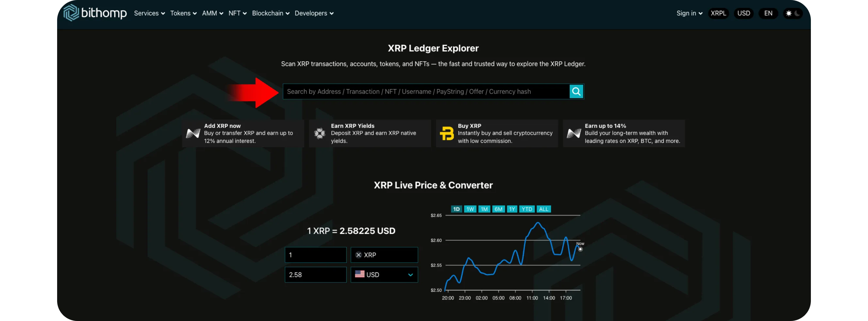Click the Earn up to 14% icon
The height and width of the screenshot is (321, 868).
[574, 133]
